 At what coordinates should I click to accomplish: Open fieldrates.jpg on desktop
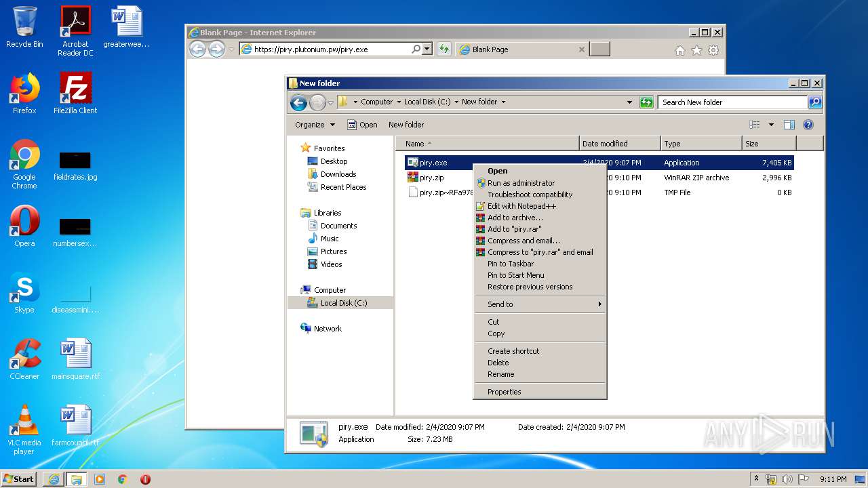click(75, 165)
